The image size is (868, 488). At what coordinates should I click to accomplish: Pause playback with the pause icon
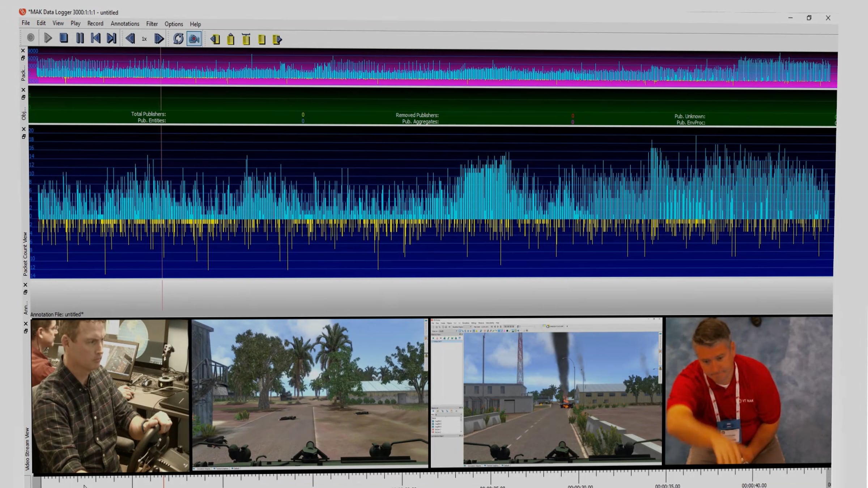pos(80,38)
